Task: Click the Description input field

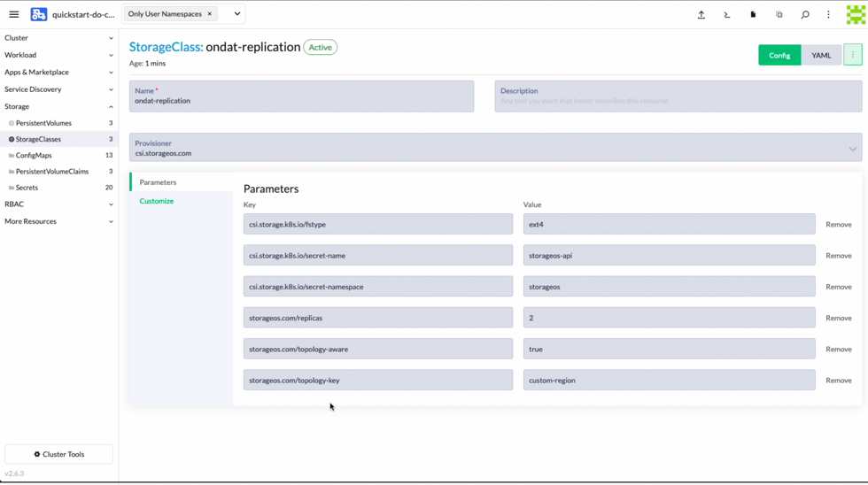Action: (678, 101)
